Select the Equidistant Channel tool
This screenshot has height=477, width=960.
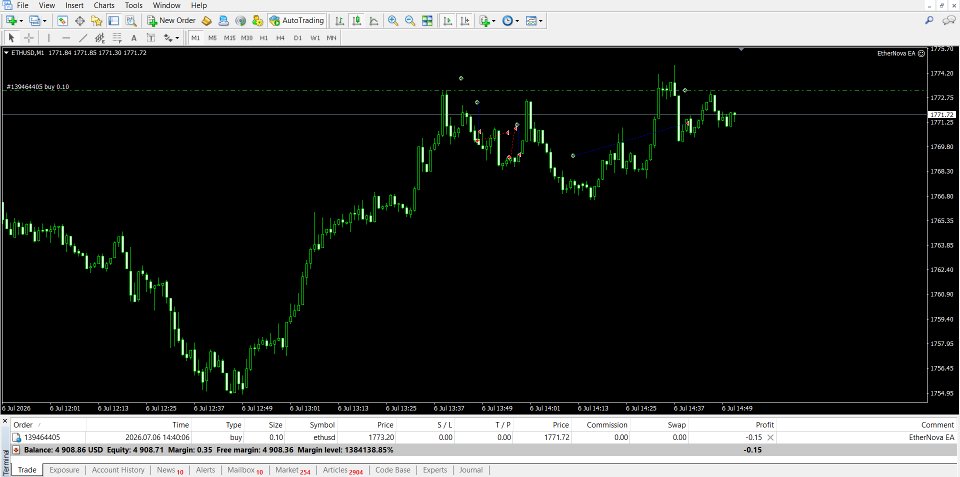point(100,38)
